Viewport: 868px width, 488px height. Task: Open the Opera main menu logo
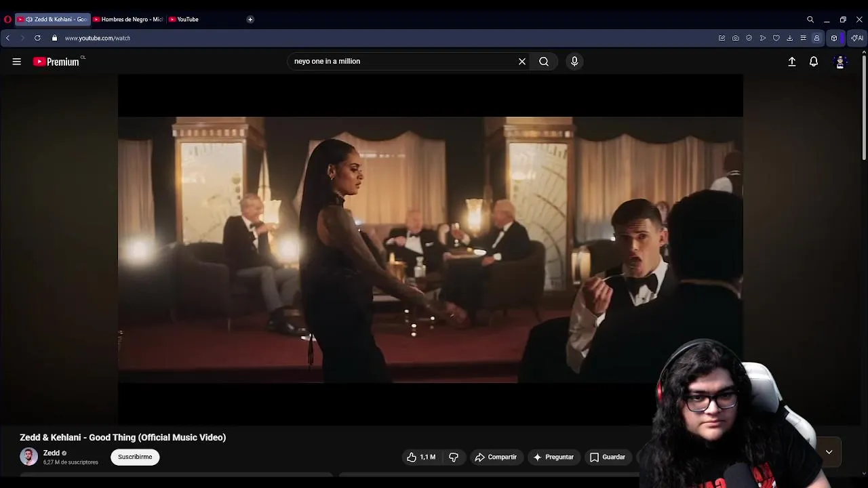(7, 20)
